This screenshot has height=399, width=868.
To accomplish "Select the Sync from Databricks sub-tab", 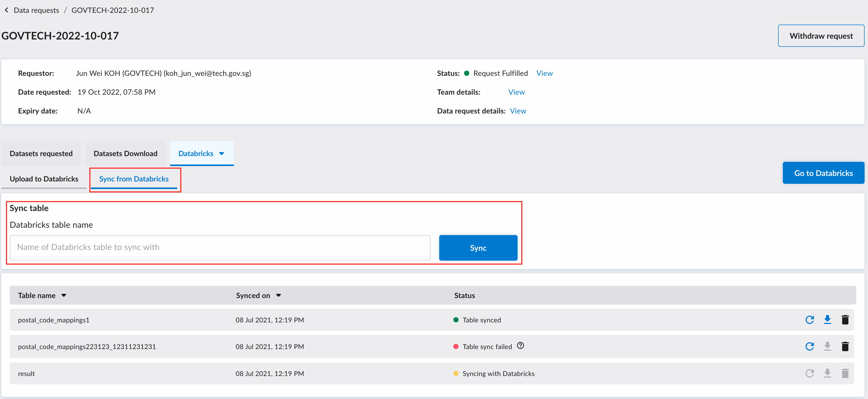I will click(x=134, y=179).
